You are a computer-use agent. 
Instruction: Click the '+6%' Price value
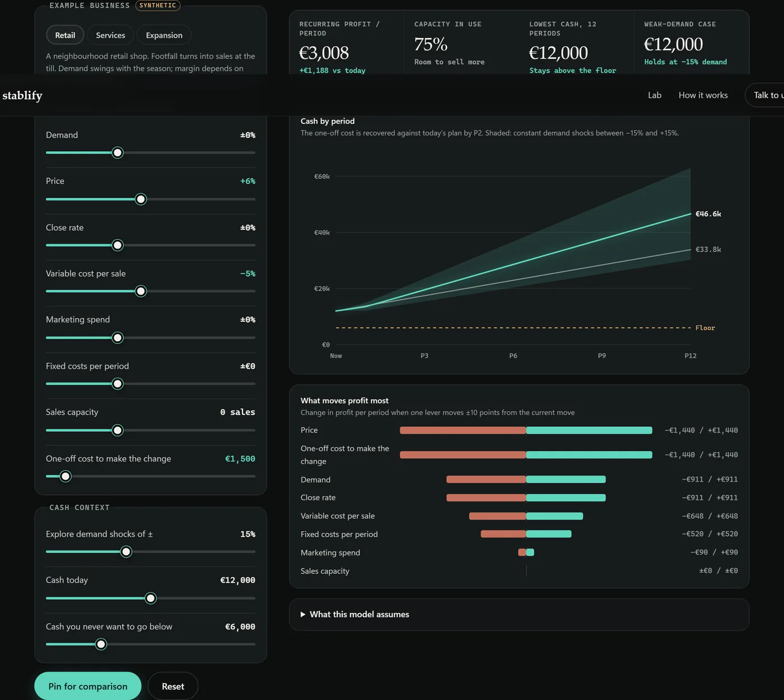tap(248, 181)
